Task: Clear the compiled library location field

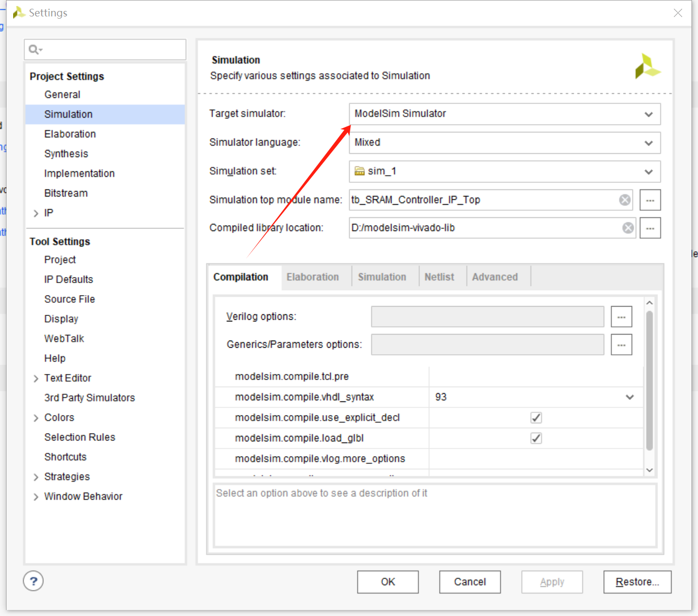Action: pyautogui.click(x=628, y=228)
